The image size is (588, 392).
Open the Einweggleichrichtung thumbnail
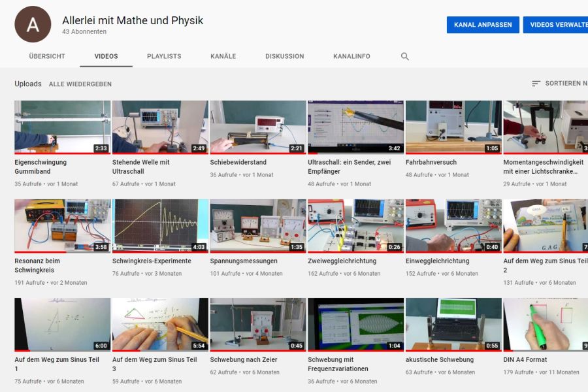pyautogui.click(x=454, y=226)
